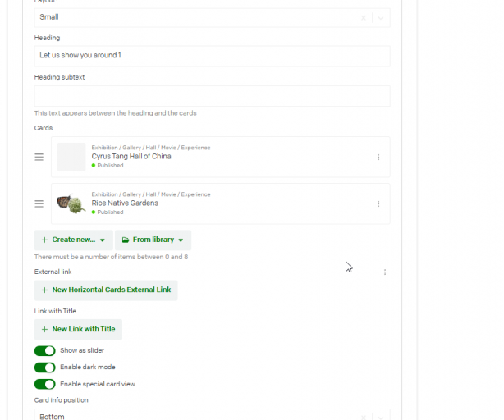Open the Create new... dropdown
504x420 pixels.
[74, 240]
